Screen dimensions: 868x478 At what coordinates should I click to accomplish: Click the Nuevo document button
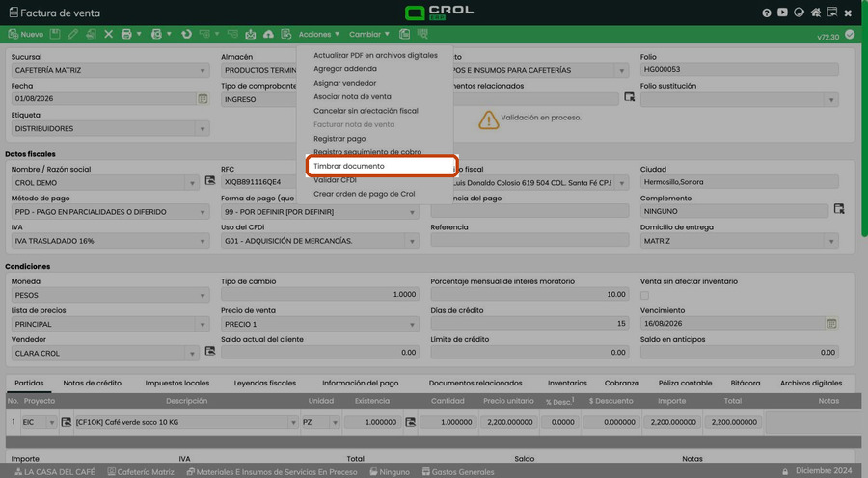pyautogui.click(x=25, y=35)
